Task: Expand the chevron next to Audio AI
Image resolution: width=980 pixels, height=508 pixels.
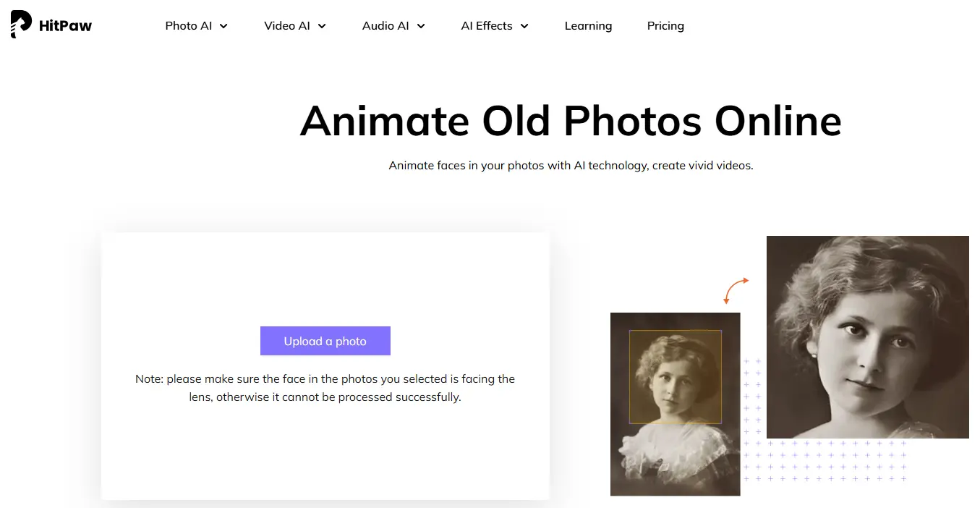Action: [421, 26]
